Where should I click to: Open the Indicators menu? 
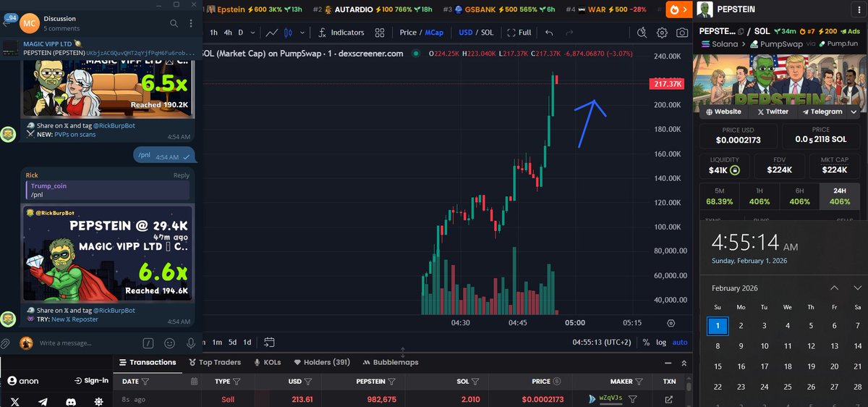tap(341, 33)
